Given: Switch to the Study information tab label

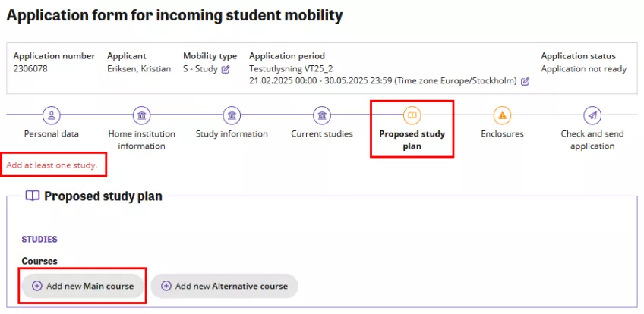Looking at the screenshot, I should (x=232, y=134).
